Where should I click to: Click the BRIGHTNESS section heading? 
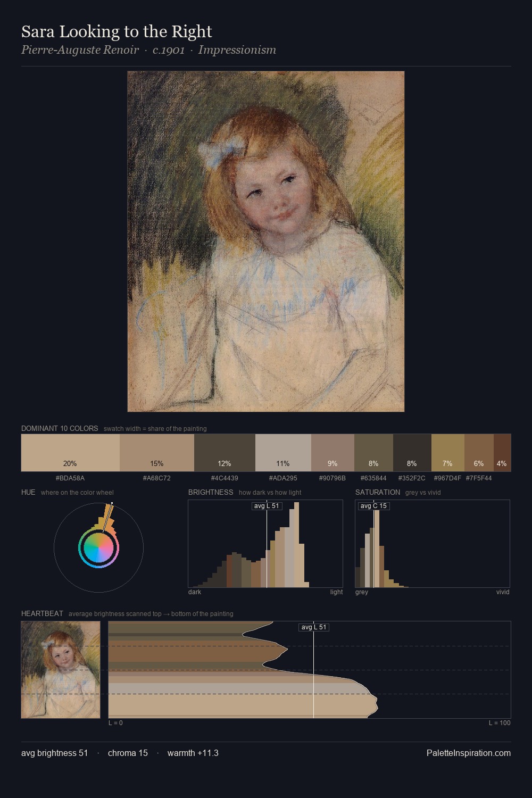211,492
